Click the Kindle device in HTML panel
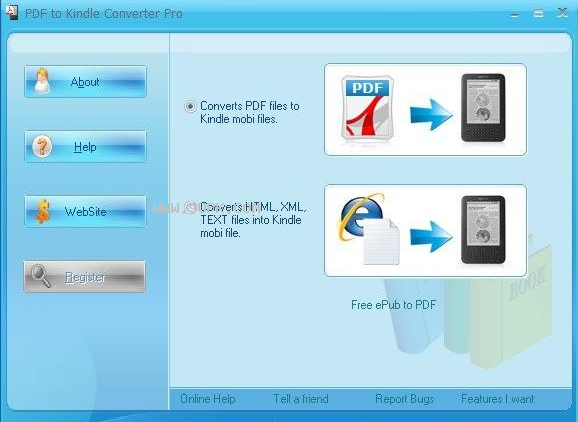 (x=483, y=230)
